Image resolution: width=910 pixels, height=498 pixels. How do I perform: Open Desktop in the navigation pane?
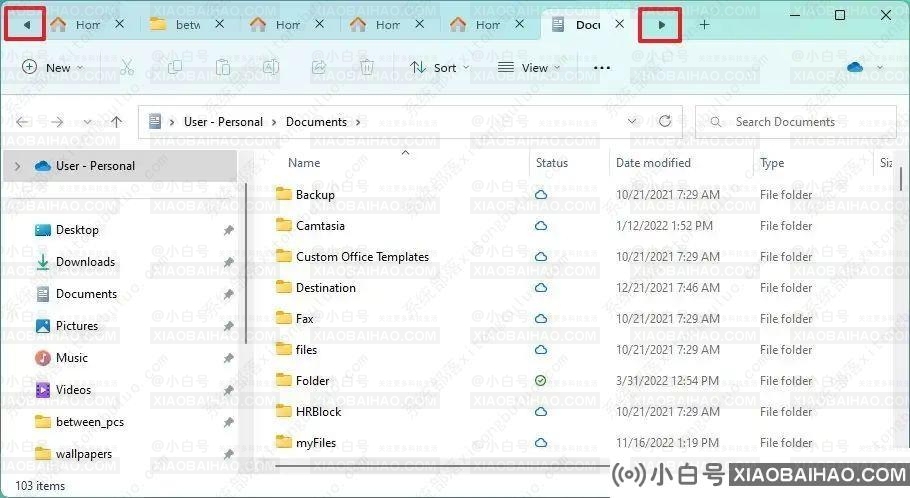77,230
